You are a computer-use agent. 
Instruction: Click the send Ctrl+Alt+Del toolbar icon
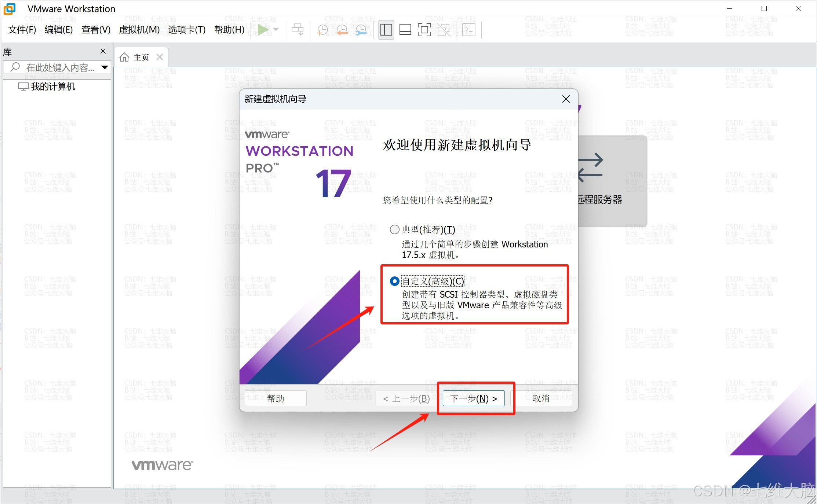297,30
